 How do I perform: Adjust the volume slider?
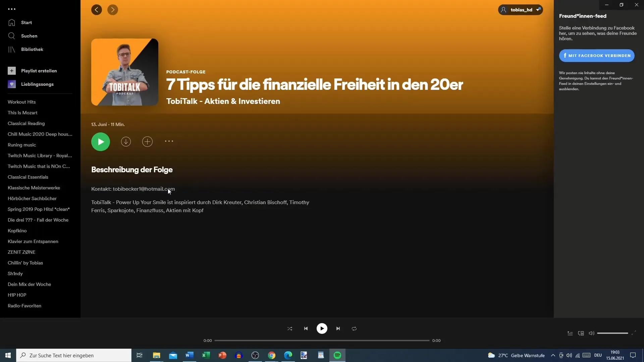[x=612, y=333]
